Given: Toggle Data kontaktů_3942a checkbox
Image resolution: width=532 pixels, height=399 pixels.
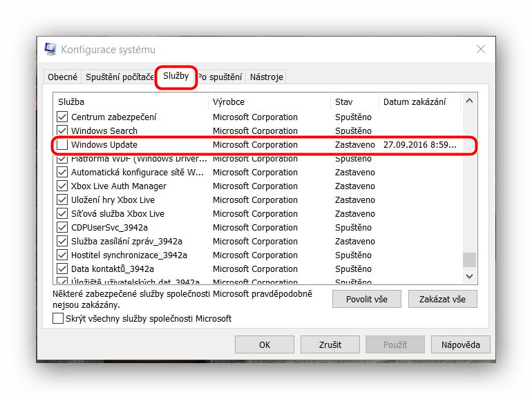Looking at the screenshot, I should 62,269.
